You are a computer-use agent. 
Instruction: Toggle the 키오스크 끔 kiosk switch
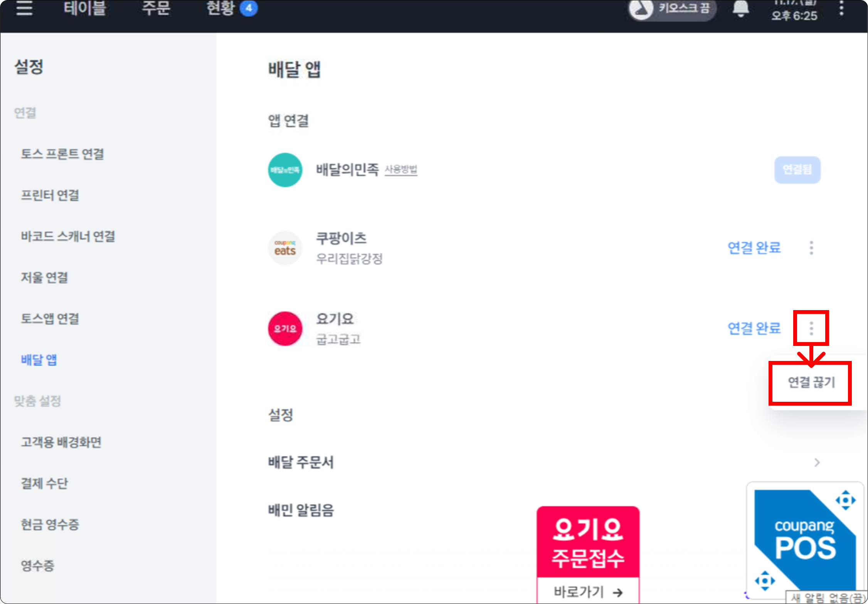pyautogui.click(x=672, y=8)
